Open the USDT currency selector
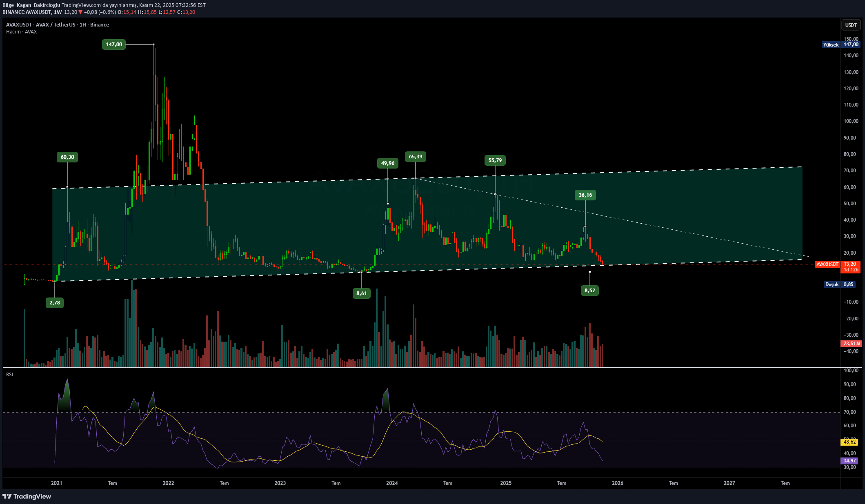Screen dimensions: 865x504 [851, 25]
